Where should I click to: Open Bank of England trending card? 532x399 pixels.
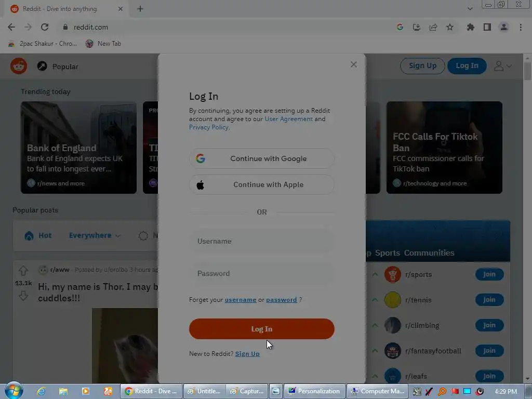(79, 148)
